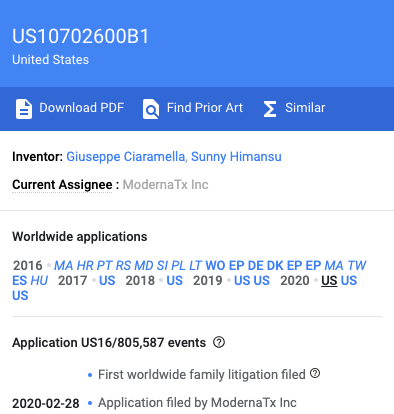Click the grey ModernaTx Inc assignee name

(165, 185)
